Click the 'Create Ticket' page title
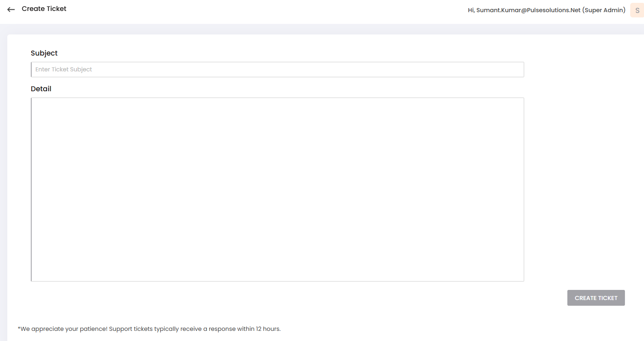Image resolution: width=644 pixels, height=341 pixels. [44, 9]
